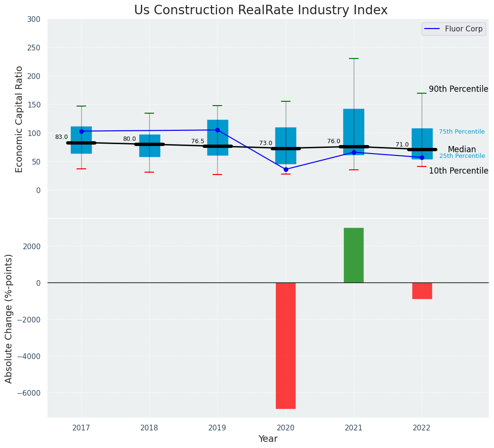Click the Year axis title
Viewport: 494px width, 448px height.
coord(268,439)
